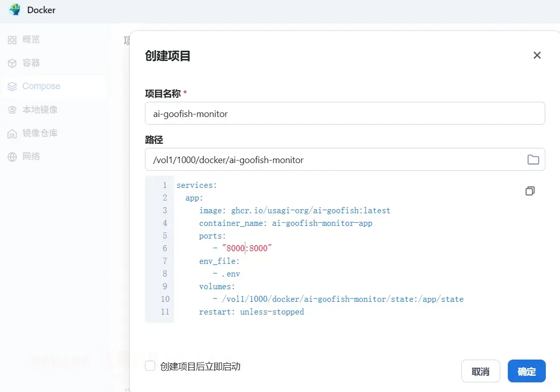Screen dimensions: 560x392
Task: Enable 创建项目后立即启动 checkbox
Action: pyautogui.click(x=150, y=366)
